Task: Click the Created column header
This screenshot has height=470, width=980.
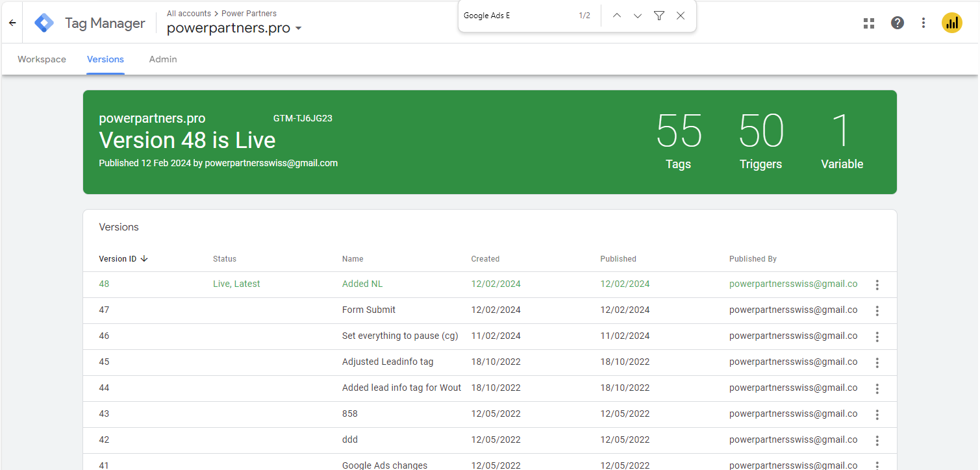Action: [x=485, y=258]
